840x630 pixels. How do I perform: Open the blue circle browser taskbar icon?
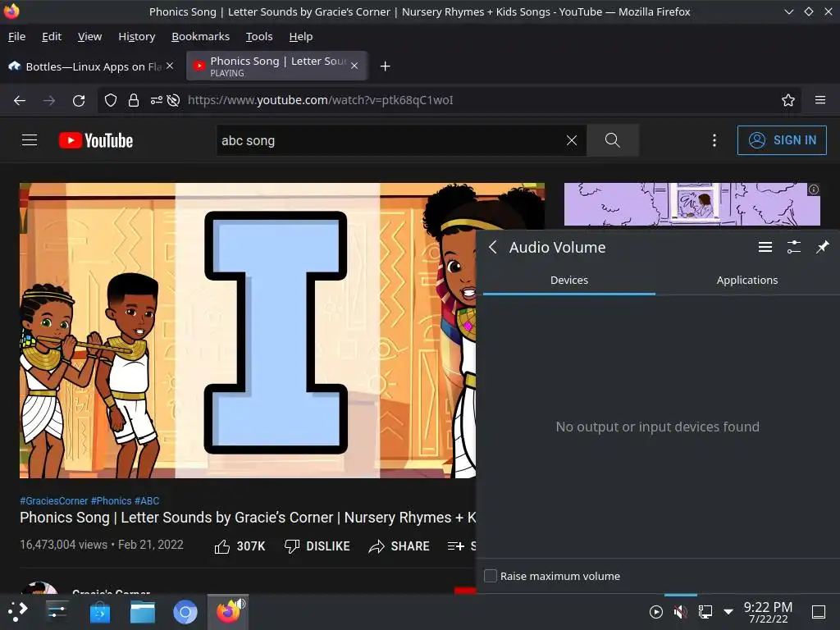185,612
